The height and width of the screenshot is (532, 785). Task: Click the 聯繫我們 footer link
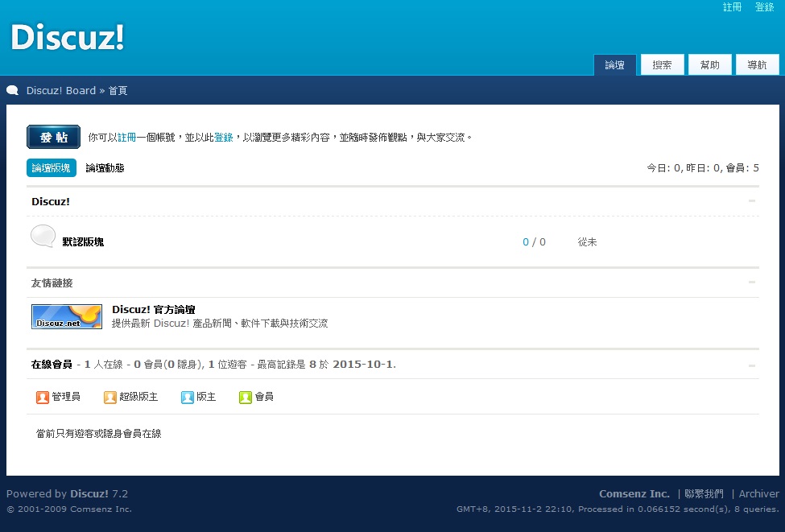pyautogui.click(x=704, y=493)
